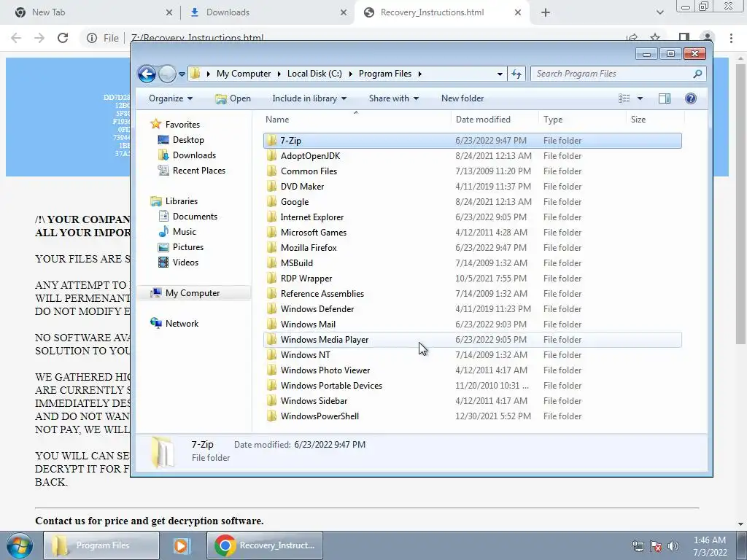Open the Videos library
This screenshot has height=560, width=747.
[185, 262]
